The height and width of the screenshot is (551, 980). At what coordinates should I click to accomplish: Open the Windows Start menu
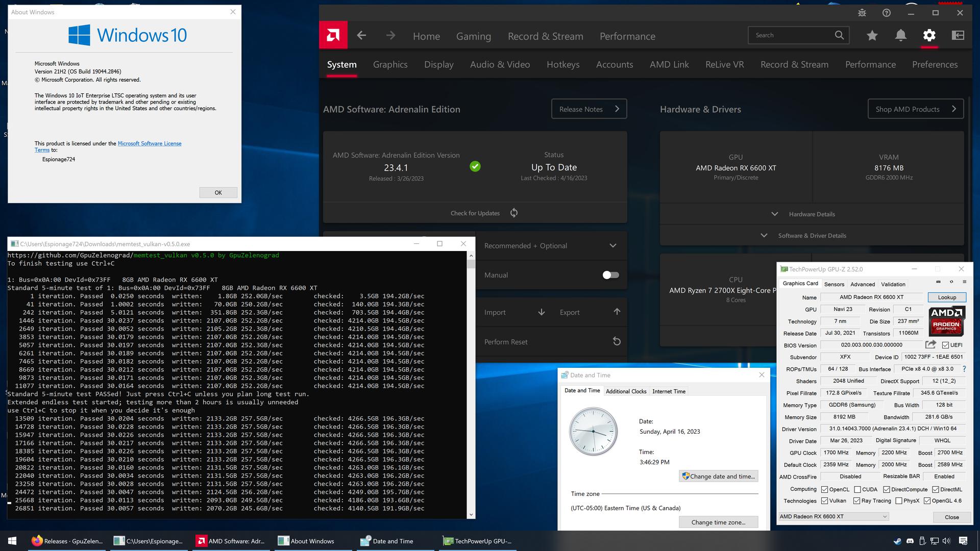[12, 541]
